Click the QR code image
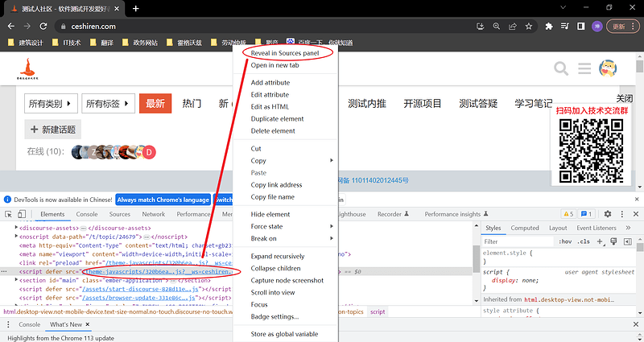 click(x=591, y=150)
